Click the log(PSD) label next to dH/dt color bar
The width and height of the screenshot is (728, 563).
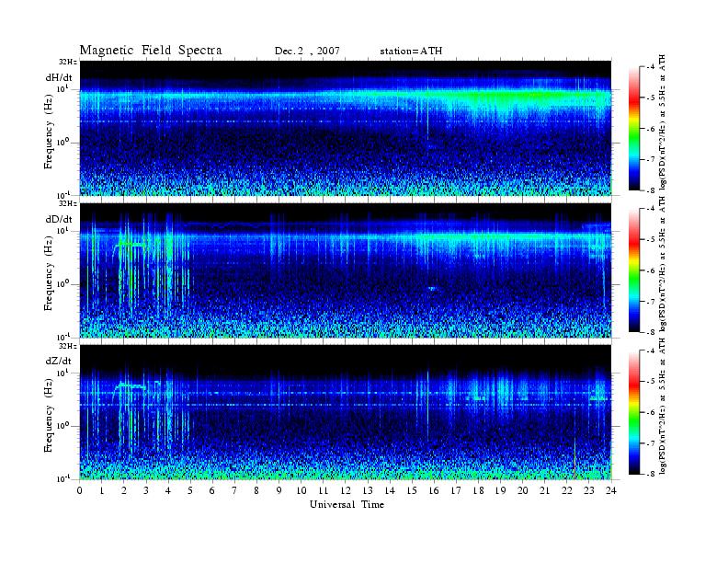point(663,121)
